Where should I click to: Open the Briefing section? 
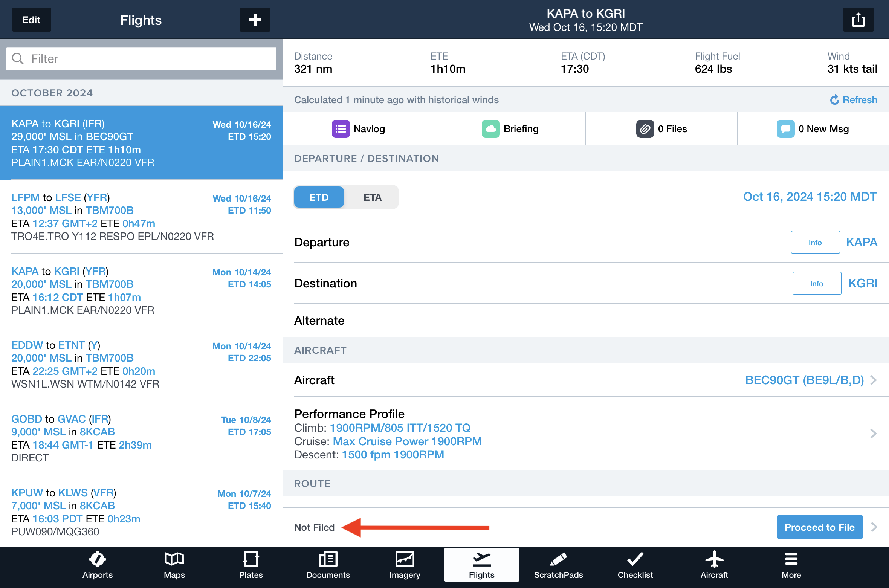pos(510,129)
